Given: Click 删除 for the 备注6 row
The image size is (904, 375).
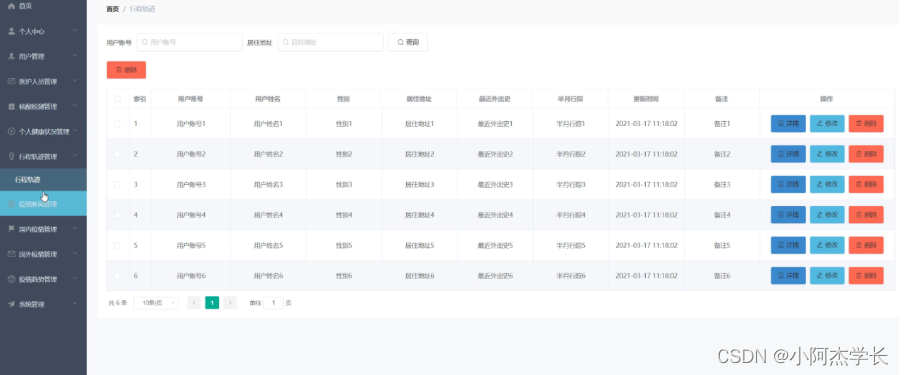Looking at the screenshot, I should [866, 276].
